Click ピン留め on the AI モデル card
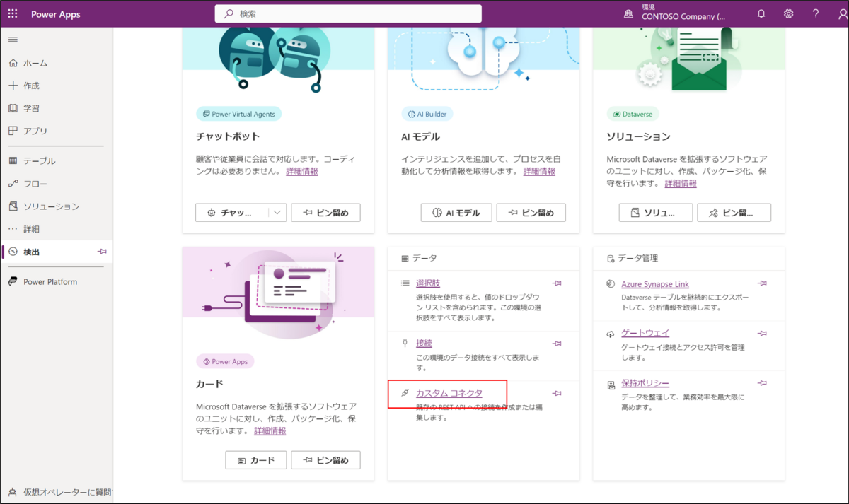This screenshot has height=504, width=849. [531, 213]
